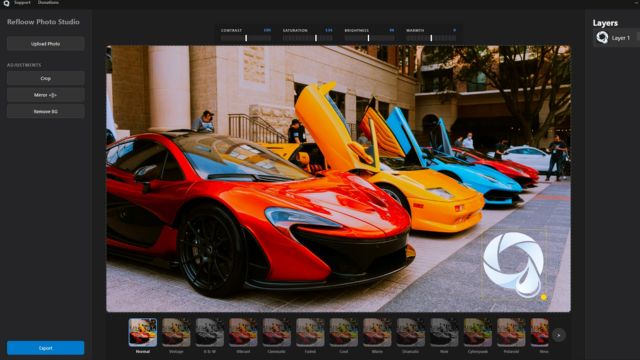640x360 pixels.
Task: Apply the Cool filter thumbnail
Action: point(343,332)
